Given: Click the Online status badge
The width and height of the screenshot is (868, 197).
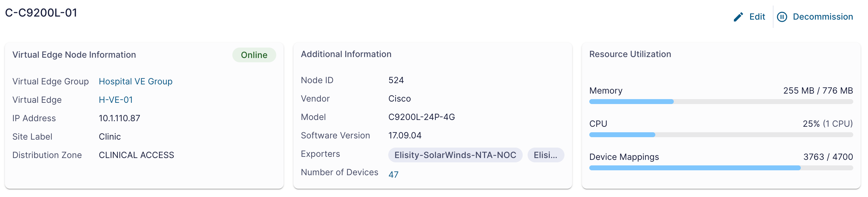Looking at the screenshot, I should (x=254, y=55).
